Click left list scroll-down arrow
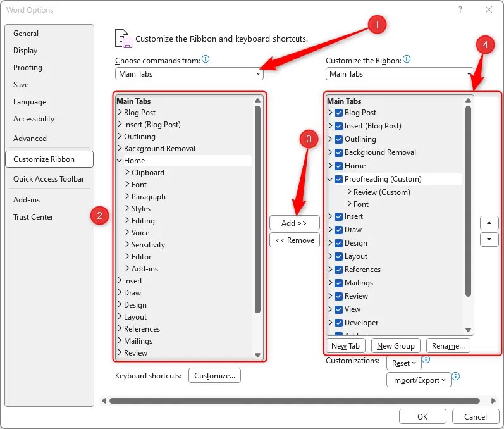This screenshot has width=504, height=429. click(257, 355)
